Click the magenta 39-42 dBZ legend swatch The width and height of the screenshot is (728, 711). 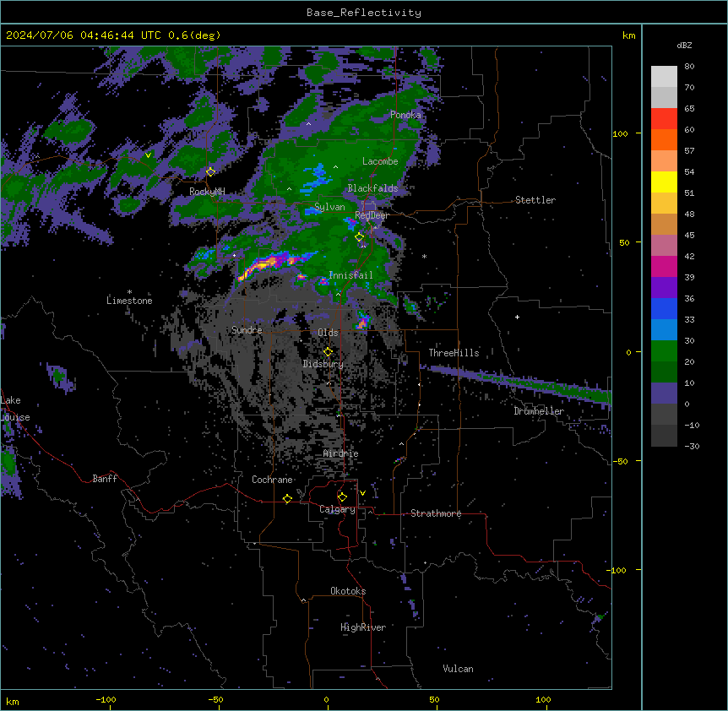point(664,266)
